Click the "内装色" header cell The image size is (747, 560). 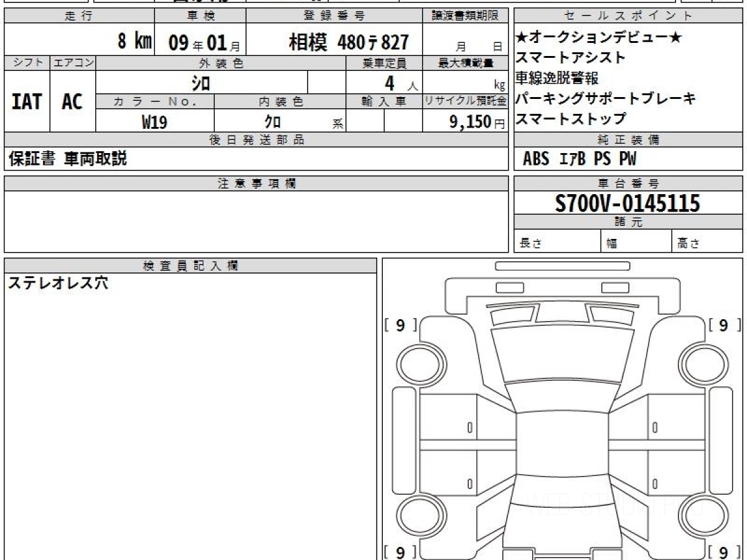click(280, 101)
